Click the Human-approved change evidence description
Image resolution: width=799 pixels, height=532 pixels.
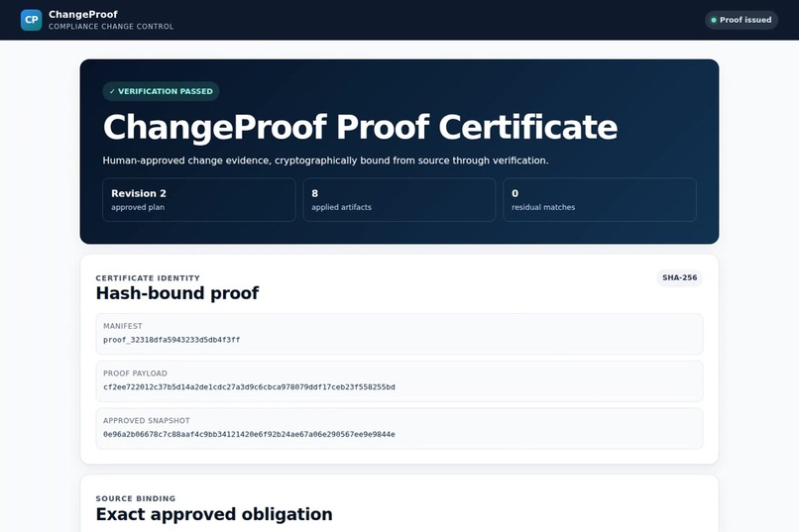325,160
